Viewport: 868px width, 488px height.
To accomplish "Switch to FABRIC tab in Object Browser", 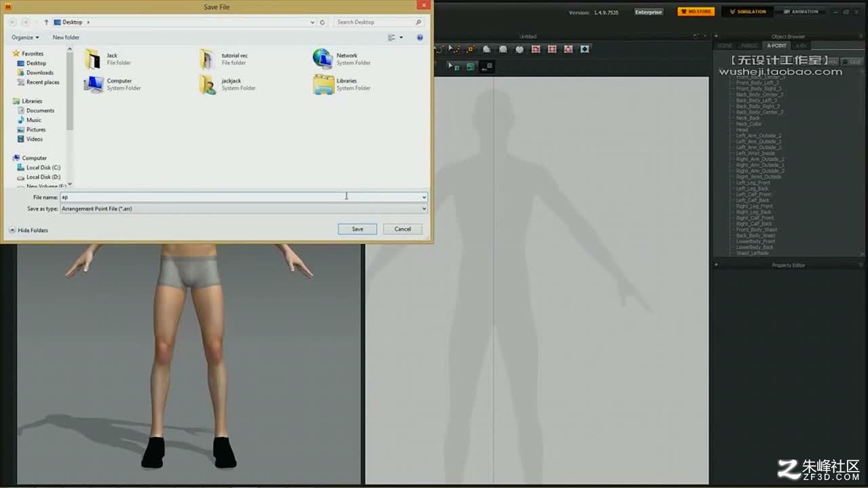I will 749,46.
